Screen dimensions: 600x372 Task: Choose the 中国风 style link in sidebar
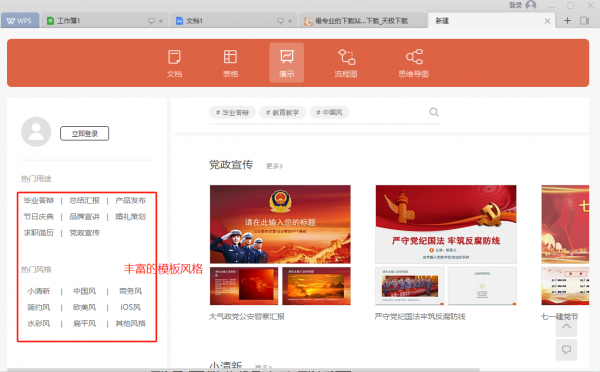click(x=85, y=291)
